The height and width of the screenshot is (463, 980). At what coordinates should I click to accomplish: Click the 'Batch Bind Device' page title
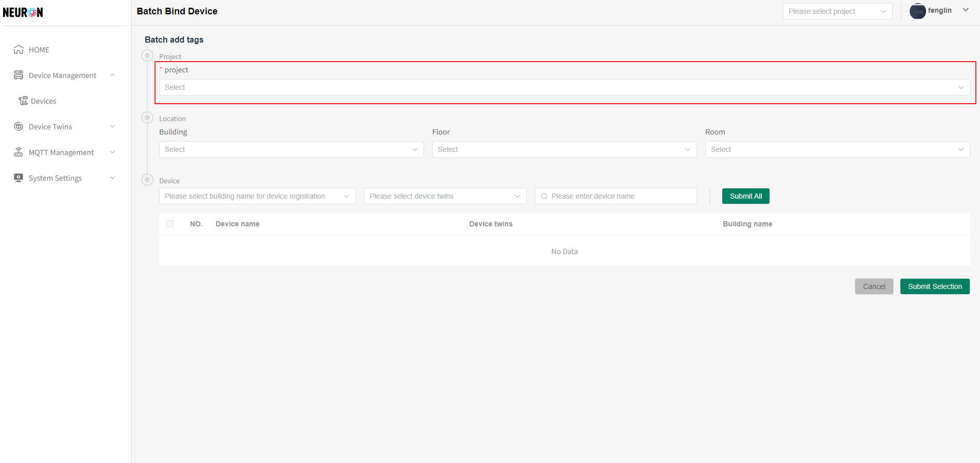pos(177,11)
